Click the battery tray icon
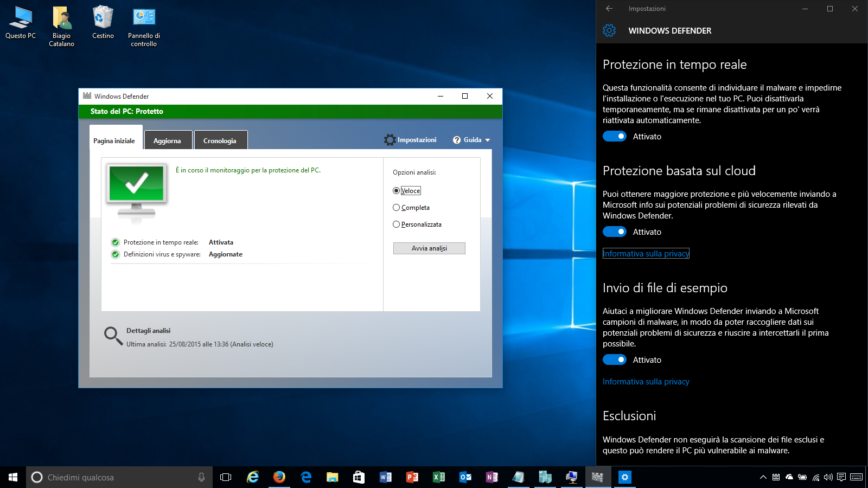Viewport: 868px width, 488px height. 802,477
